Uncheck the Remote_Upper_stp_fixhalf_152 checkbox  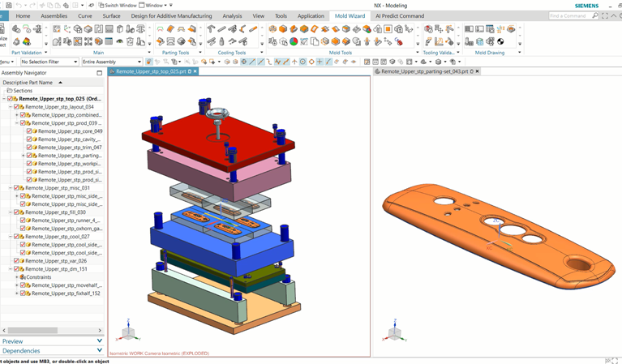23,293
